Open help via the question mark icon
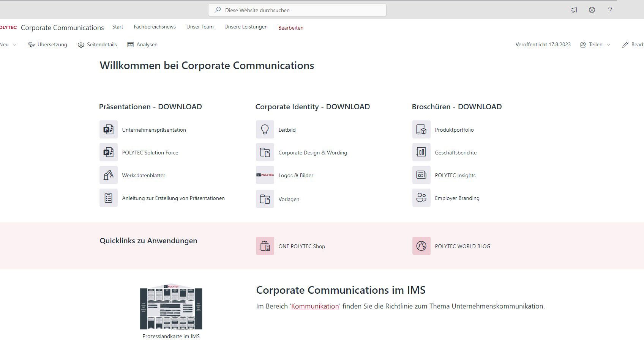Screen dimensions: 644x362 pyautogui.click(x=610, y=10)
